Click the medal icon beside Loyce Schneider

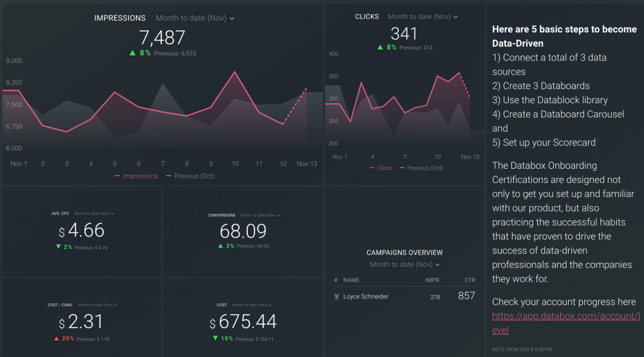tap(336, 296)
